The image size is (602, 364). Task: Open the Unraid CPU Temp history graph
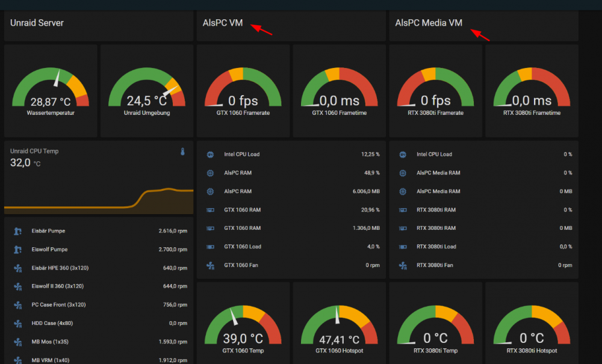click(99, 200)
